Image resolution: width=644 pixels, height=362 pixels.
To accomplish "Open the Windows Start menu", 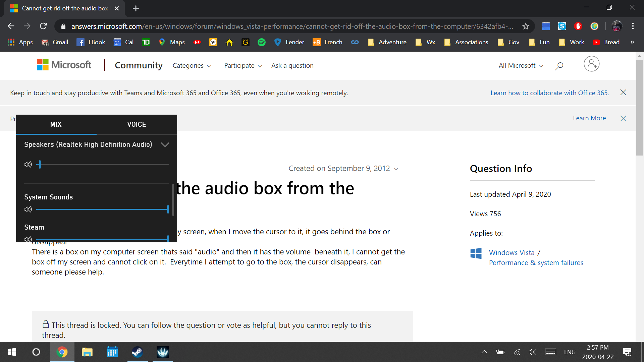I will 12,352.
